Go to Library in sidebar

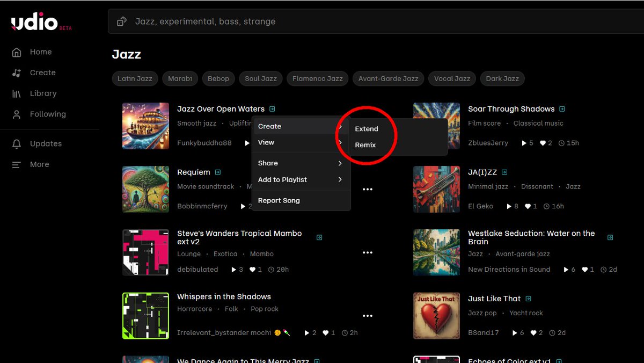pyautogui.click(x=34, y=93)
